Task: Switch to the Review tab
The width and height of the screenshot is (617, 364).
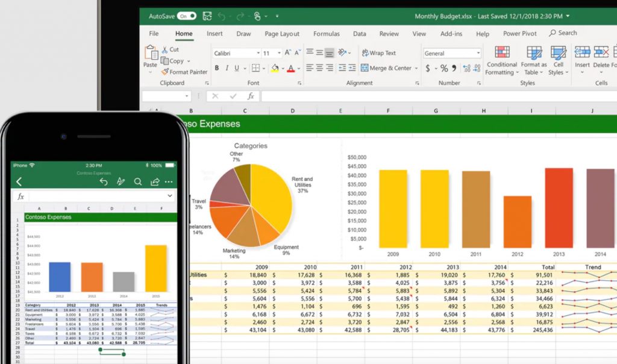Action: [x=389, y=34]
